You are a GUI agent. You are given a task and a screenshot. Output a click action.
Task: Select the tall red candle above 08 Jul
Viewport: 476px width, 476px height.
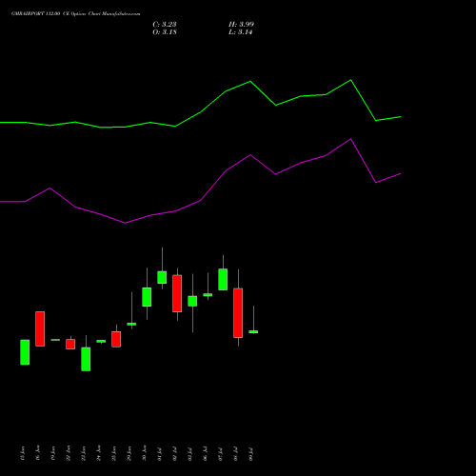pyautogui.click(x=238, y=313)
